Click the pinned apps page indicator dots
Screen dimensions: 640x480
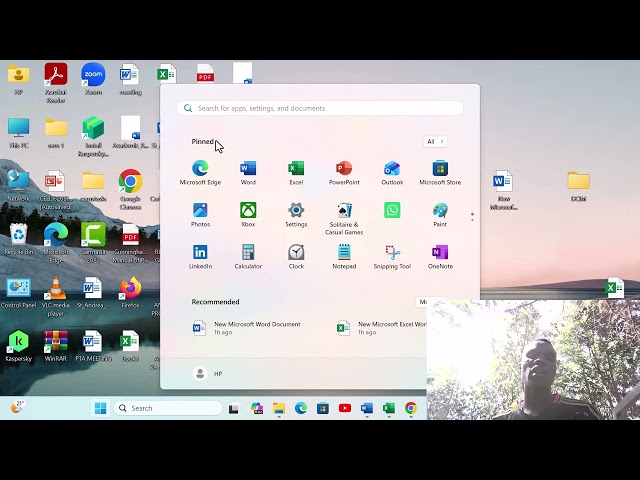click(472, 217)
